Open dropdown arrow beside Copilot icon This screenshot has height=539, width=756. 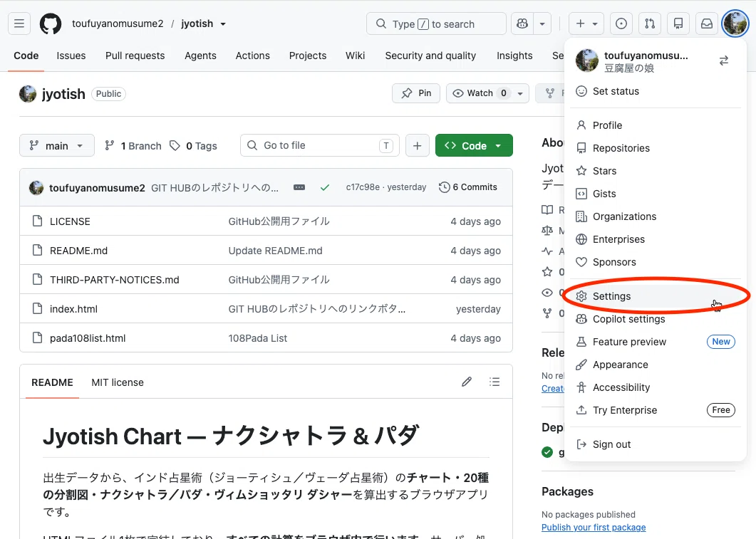(542, 23)
